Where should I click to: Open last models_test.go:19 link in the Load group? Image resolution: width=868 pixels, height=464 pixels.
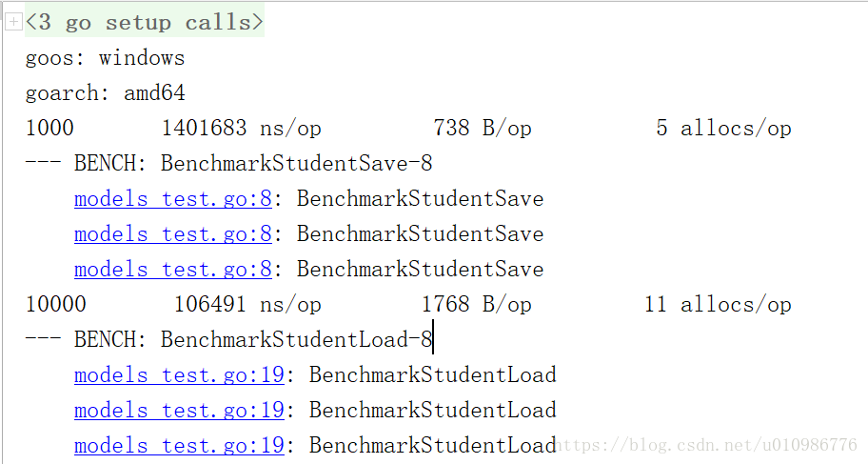[179, 445]
